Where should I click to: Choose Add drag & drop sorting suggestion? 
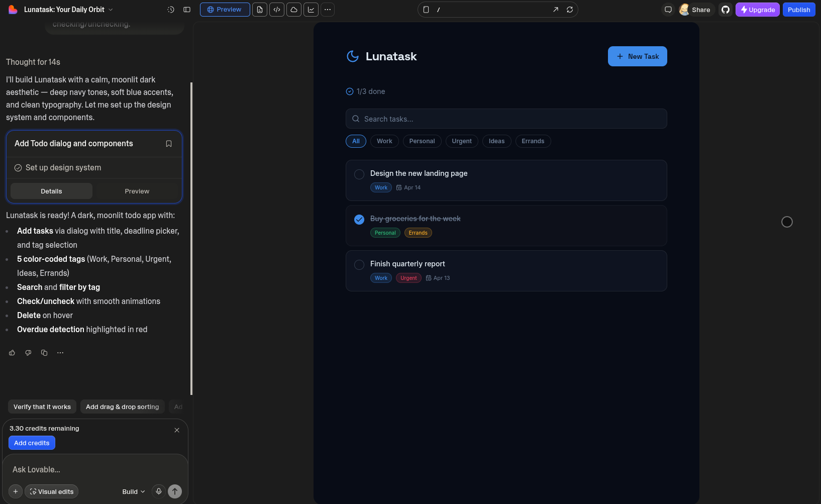coord(122,407)
